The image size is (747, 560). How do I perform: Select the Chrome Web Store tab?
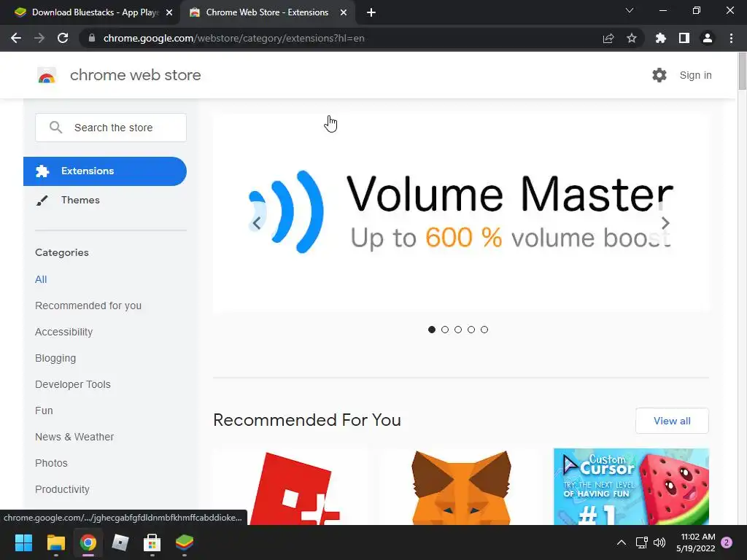[267, 12]
